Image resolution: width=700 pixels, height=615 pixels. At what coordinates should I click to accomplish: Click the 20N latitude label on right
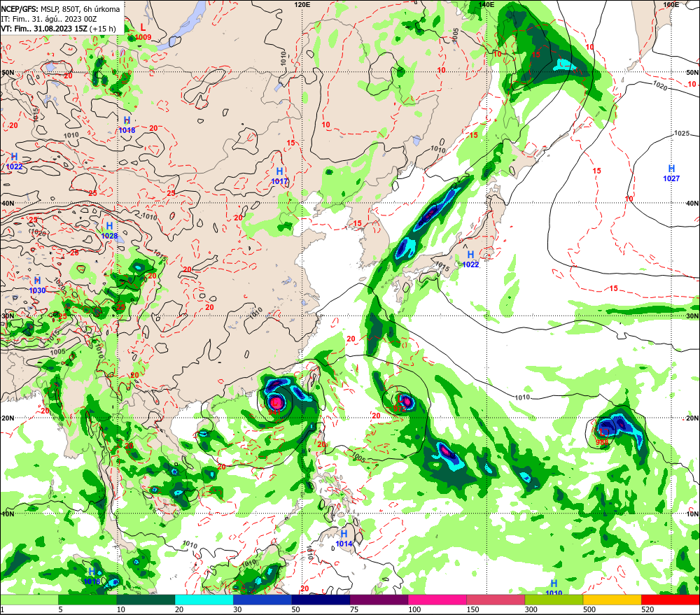click(692, 418)
